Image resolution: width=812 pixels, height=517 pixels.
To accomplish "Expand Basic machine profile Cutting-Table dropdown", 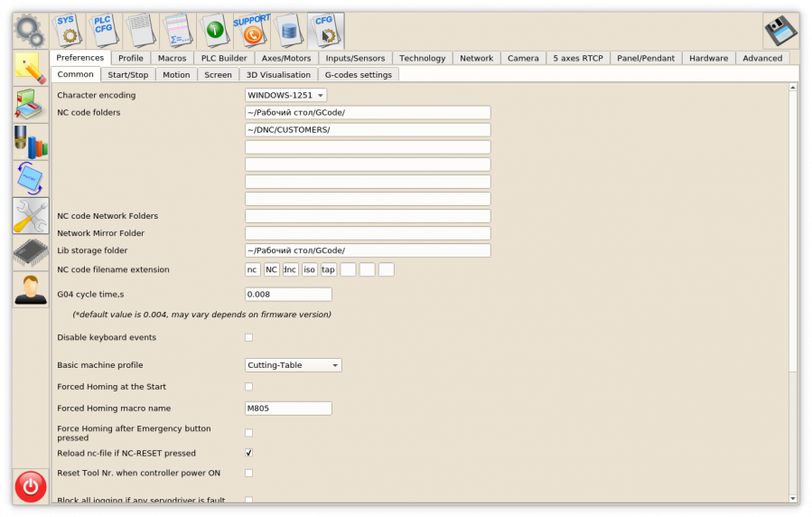I will click(x=294, y=365).
